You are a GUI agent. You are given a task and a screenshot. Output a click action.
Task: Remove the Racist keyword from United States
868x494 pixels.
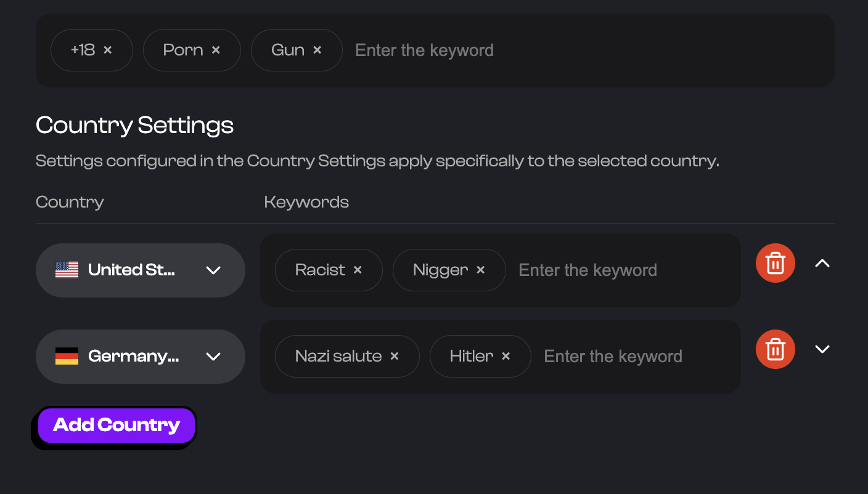click(x=358, y=270)
